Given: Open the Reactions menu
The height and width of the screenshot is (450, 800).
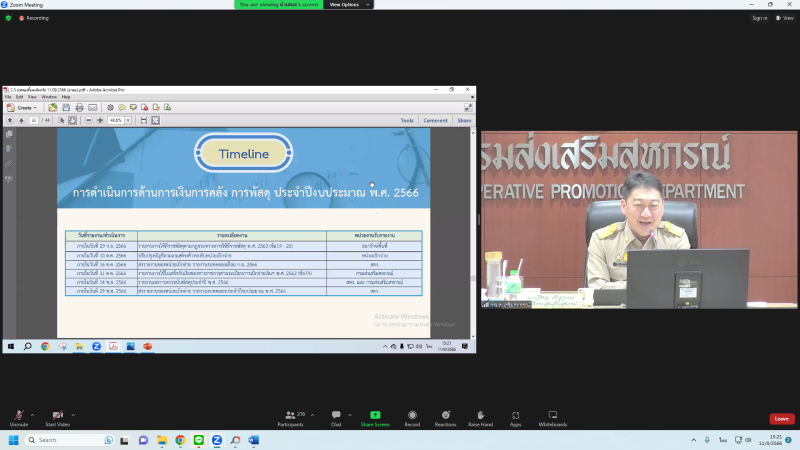Looking at the screenshot, I should (x=445, y=418).
